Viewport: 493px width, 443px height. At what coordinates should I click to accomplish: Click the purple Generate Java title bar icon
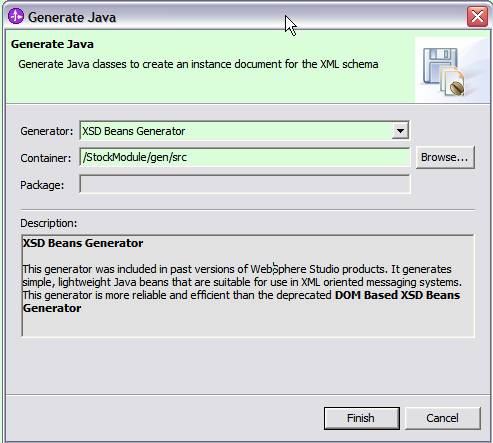[16, 16]
